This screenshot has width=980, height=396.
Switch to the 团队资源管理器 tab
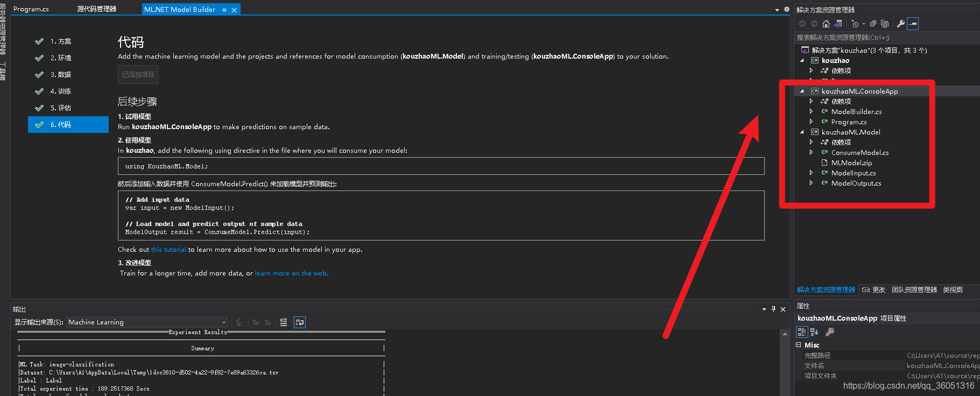click(x=914, y=289)
